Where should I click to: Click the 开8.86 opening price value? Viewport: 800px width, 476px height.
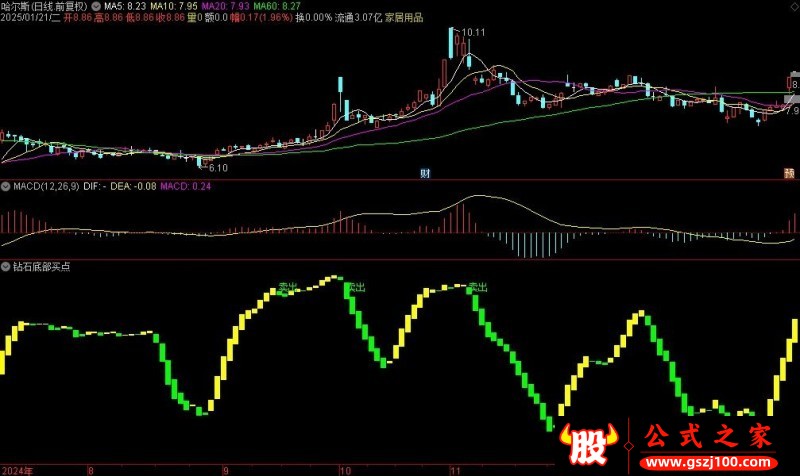coord(78,18)
